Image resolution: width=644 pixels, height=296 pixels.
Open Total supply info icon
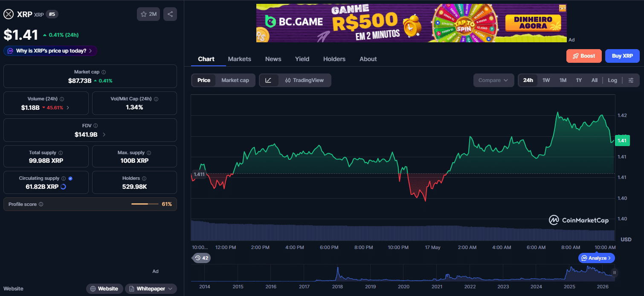coord(61,153)
